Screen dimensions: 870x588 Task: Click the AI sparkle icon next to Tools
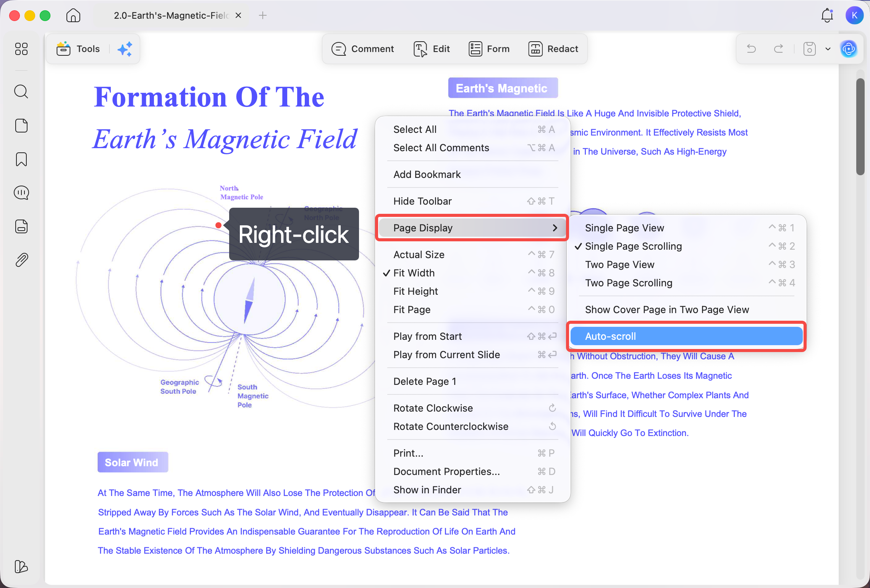click(x=125, y=49)
